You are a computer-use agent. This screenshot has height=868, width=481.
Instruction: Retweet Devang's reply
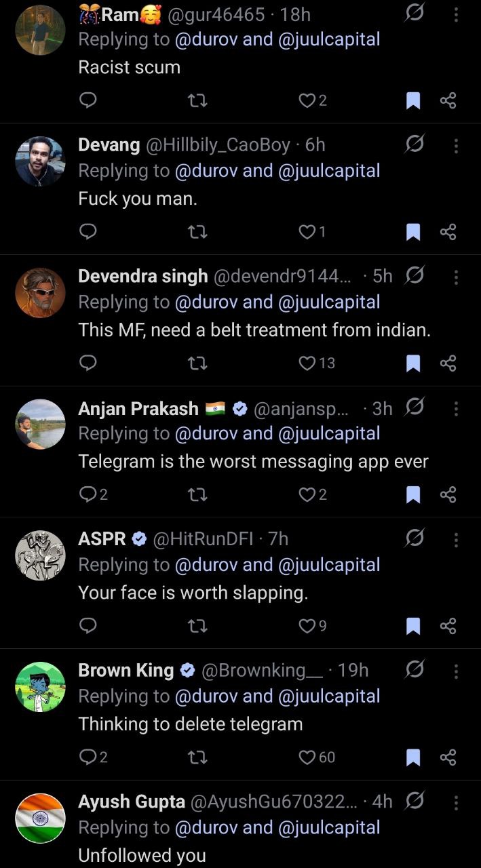(x=197, y=232)
